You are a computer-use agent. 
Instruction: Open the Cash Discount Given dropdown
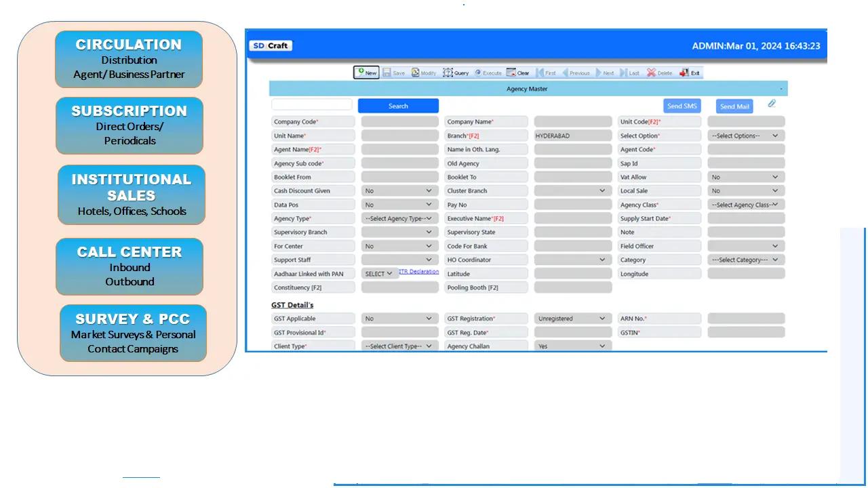tap(399, 191)
